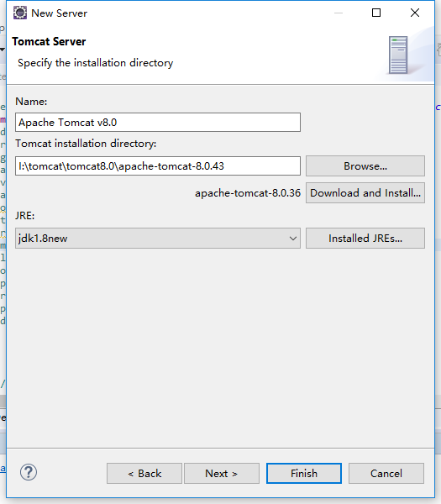The width and height of the screenshot is (441, 504).
Task: Open the JRE jdk1.8new dropdown
Action: click(158, 239)
